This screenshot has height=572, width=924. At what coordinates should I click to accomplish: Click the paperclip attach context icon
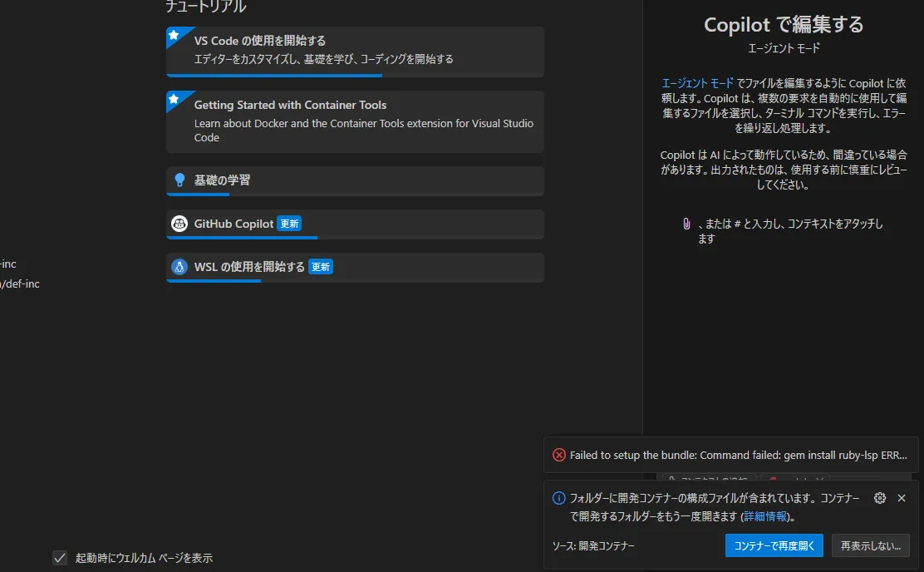tap(686, 224)
